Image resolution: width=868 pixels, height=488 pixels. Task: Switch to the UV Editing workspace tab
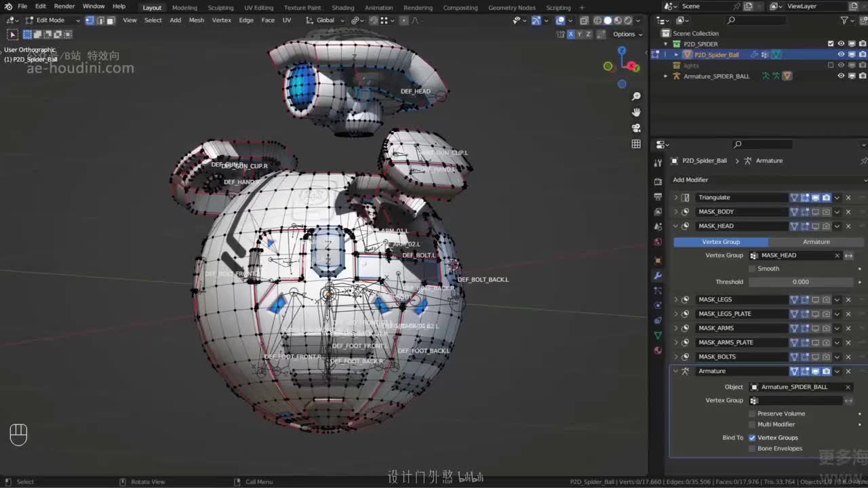click(x=258, y=7)
